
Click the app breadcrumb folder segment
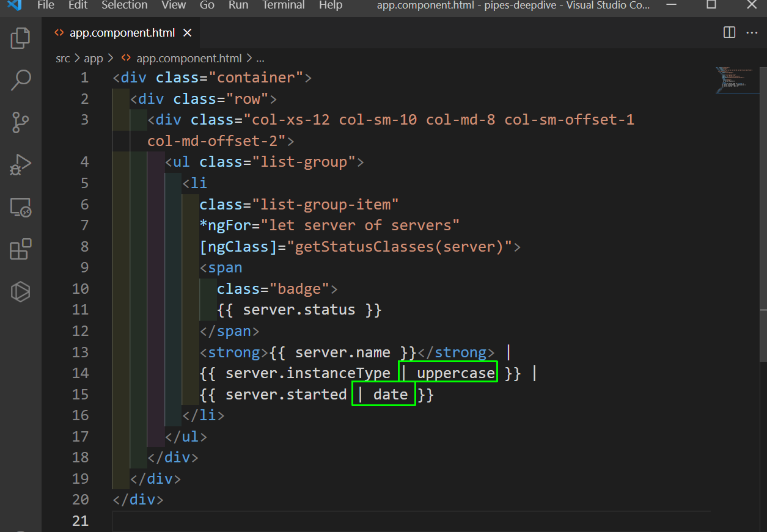[x=94, y=59]
